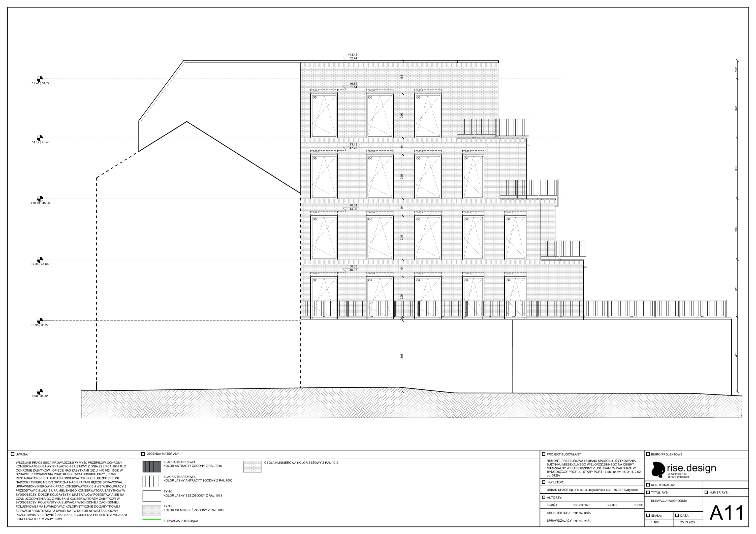Pick the level marker symbol at +3.95 | 38.27
Screen dimensions: 756x534
coord(40,321)
